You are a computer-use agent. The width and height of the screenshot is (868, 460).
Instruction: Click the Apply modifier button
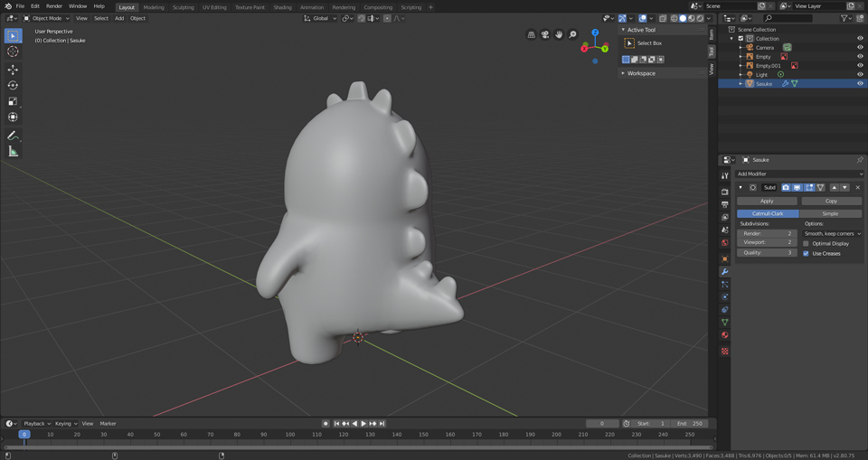click(767, 201)
